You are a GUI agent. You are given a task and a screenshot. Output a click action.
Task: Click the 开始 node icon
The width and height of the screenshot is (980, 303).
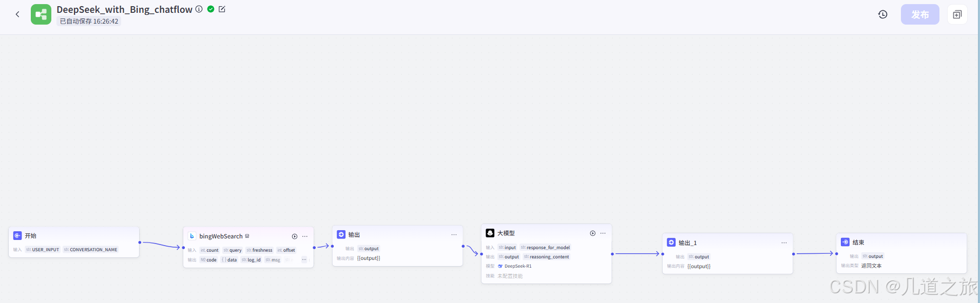click(x=17, y=236)
